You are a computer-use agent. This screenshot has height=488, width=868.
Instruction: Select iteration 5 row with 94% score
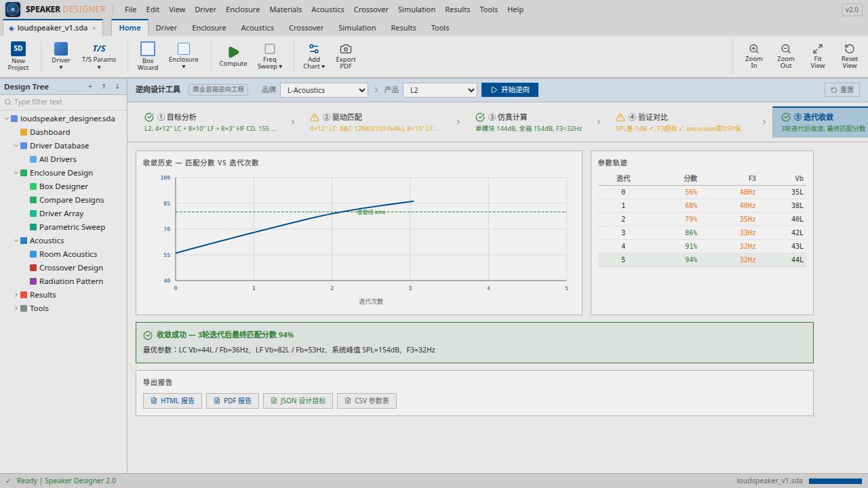pos(702,260)
